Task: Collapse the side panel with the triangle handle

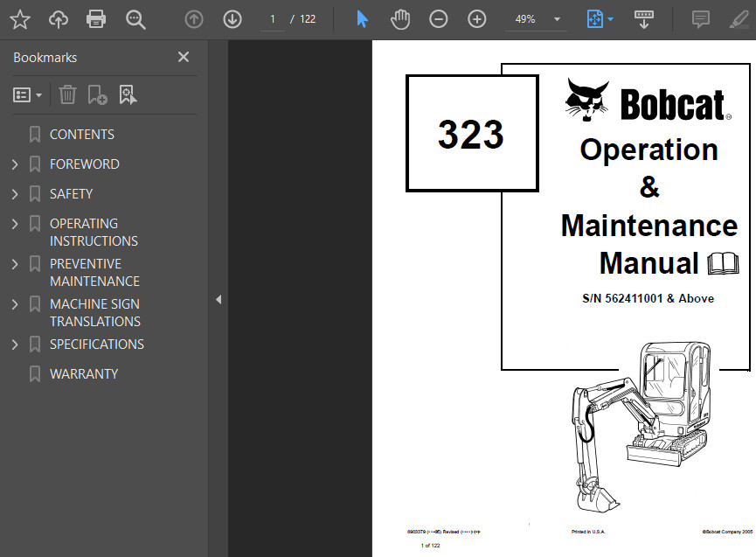Action: click(218, 299)
